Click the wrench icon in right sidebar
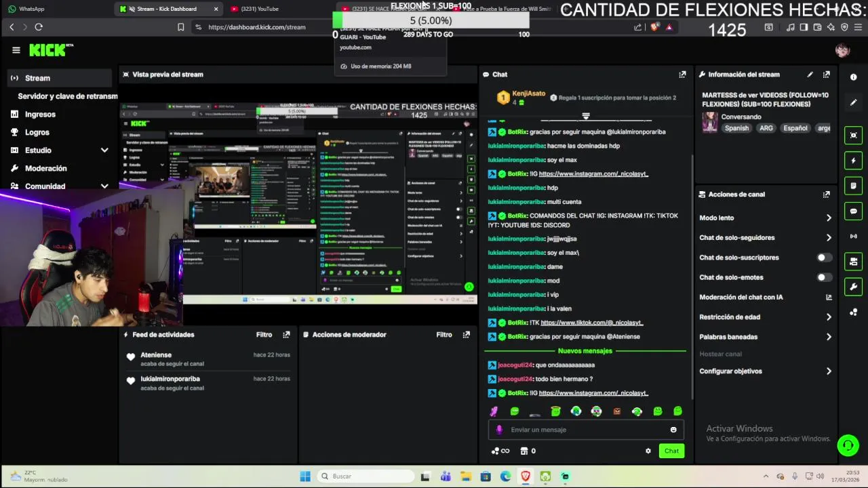 [x=853, y=287]
